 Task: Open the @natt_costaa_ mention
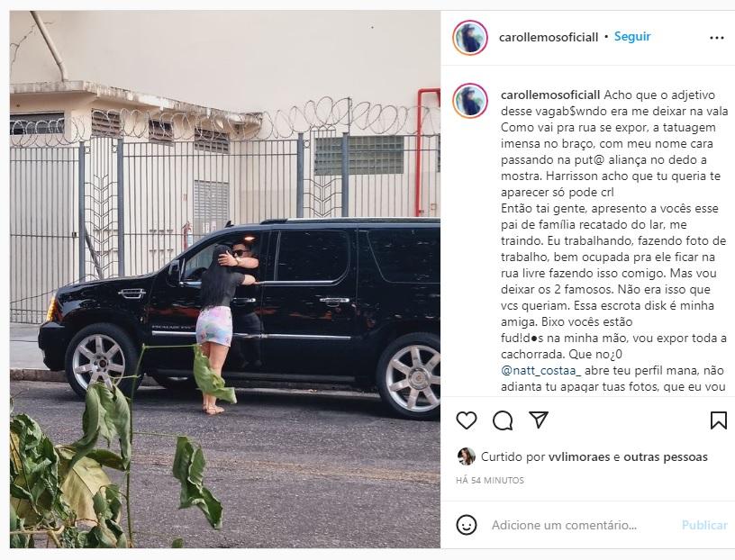point(541,370)
